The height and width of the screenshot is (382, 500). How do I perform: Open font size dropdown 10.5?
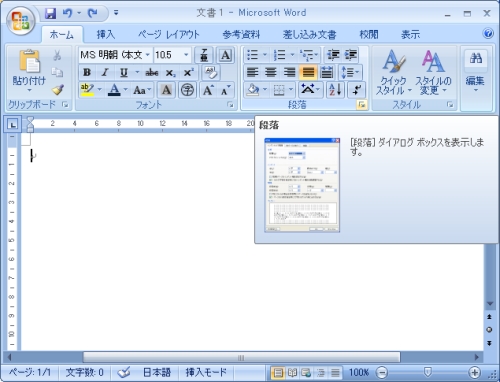[x=186, y=55]
